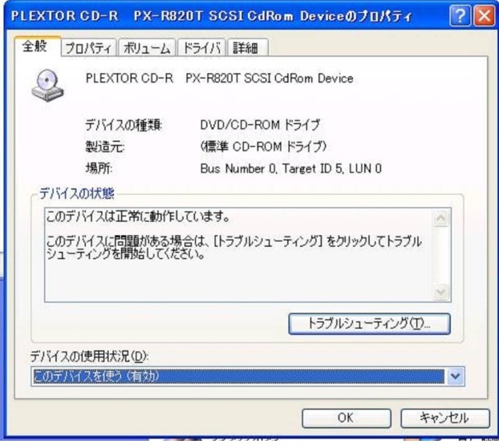Close the properties dialog with X
The image size is (499, 448).
point(484,15)
